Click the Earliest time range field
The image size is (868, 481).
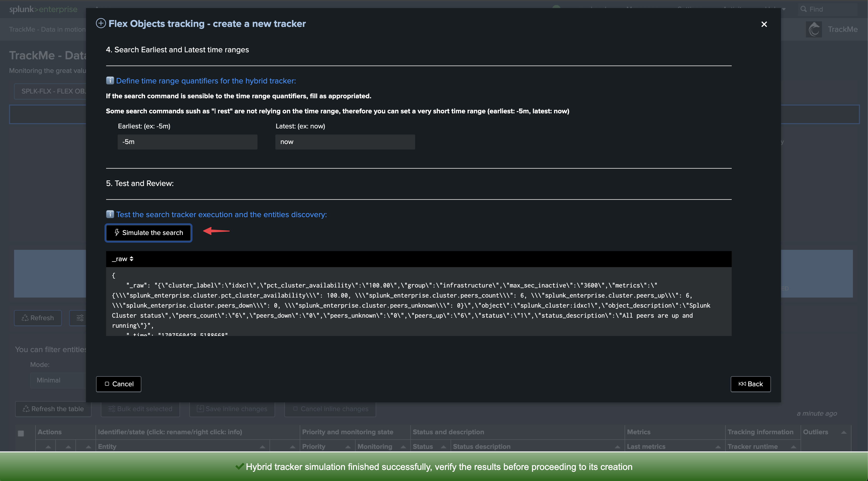coord(187,142)
